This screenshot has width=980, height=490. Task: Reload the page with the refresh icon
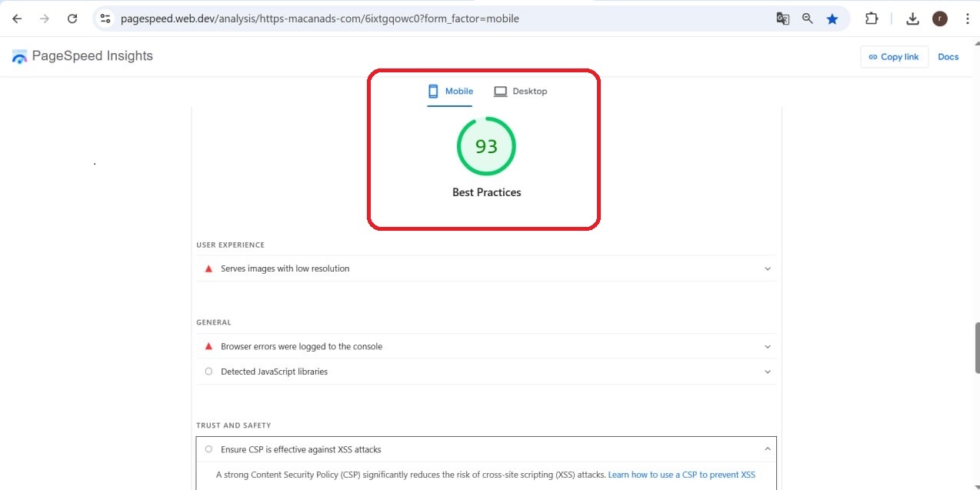[72, 18]
